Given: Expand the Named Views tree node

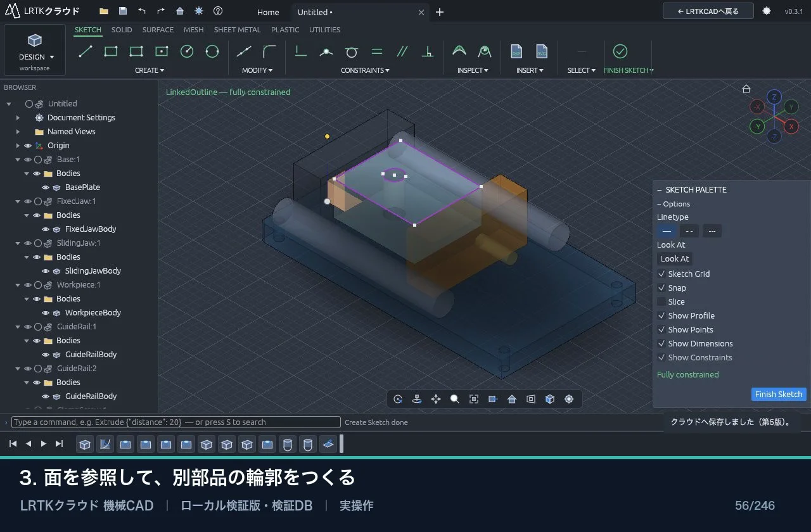Looking at the screenshot, I should coord(18,132).
